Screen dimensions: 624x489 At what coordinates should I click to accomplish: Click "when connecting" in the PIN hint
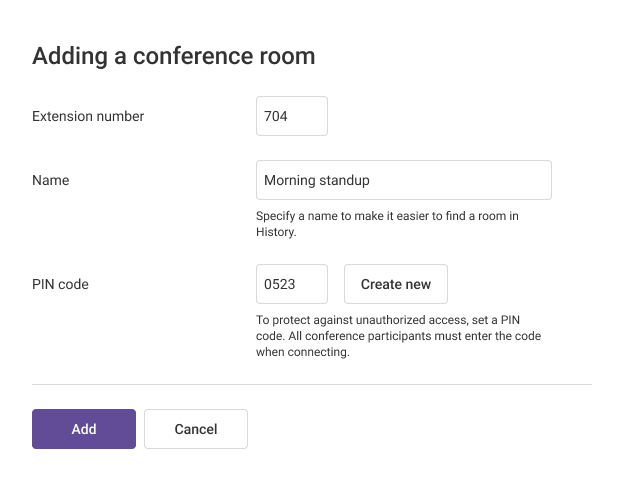tap(303, 352)
